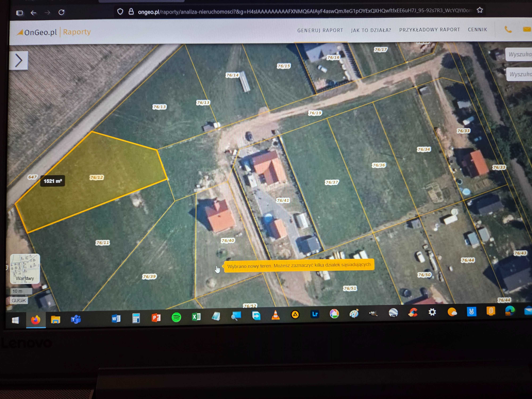This screenshot has width=532, height=399.
Task: Open the Windows Start menu
Action: pos(15,320)
